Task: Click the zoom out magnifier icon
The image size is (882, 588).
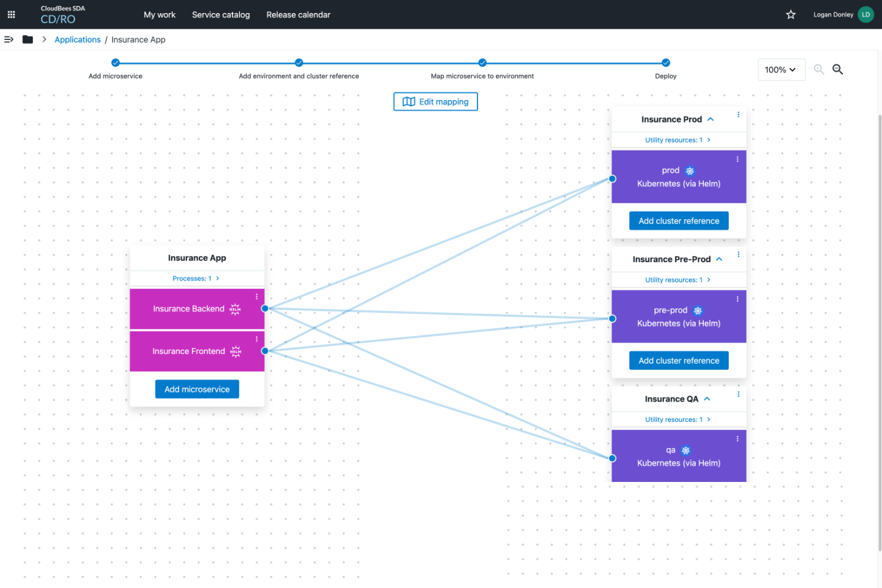Action: tap(837, 69)
